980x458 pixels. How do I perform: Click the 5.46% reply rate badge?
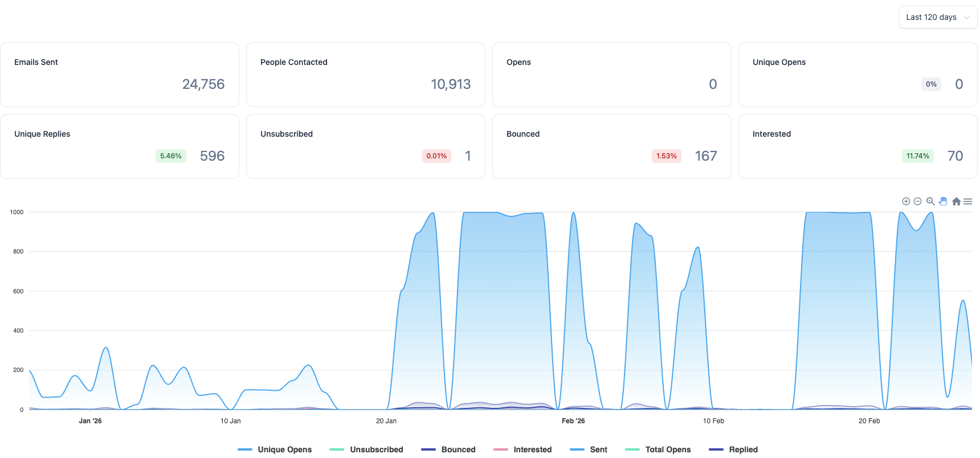tap(171, 156)
